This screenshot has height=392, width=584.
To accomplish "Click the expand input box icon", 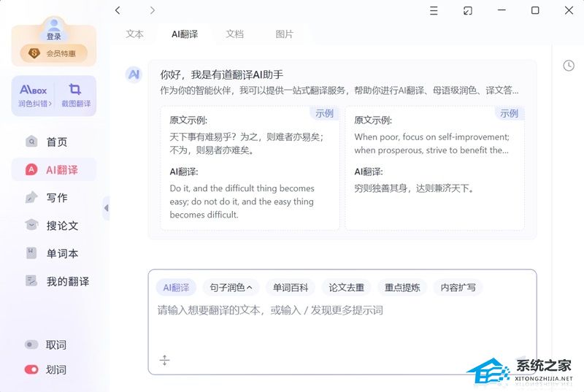I will (165, 360).
